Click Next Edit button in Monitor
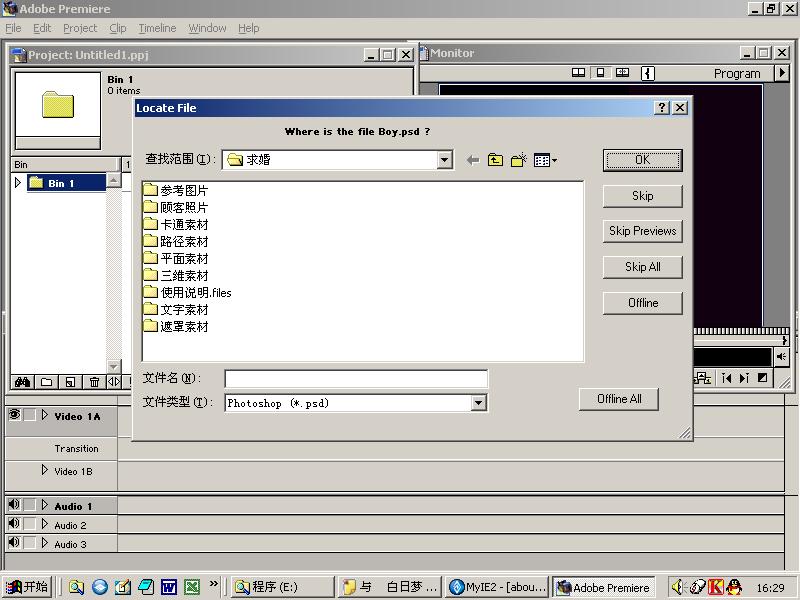The height and width of the screenshot is (600, 800). click(x=744, y=378)
